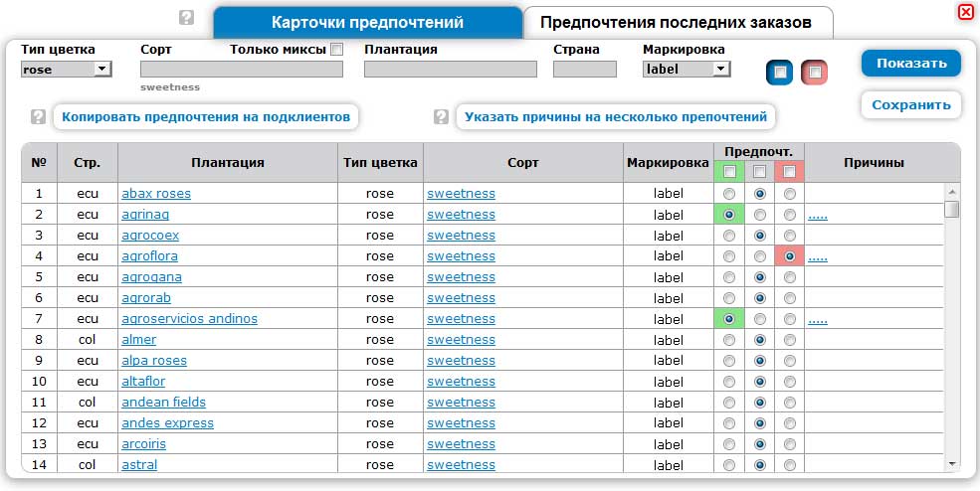Click the help icon beside the Карточки предпочтений tab
This screenshot has width=980, height=491.
click(x=186, y=18)
